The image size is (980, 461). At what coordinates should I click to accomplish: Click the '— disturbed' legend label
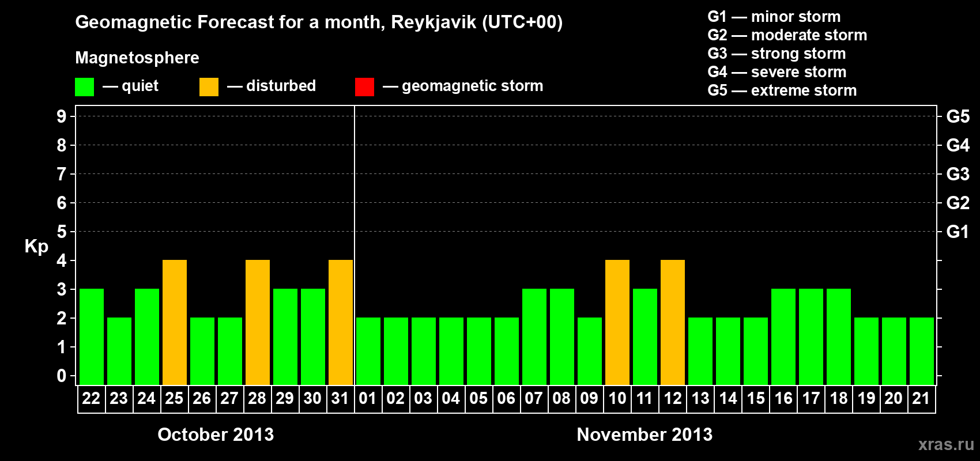pos(272,86)
